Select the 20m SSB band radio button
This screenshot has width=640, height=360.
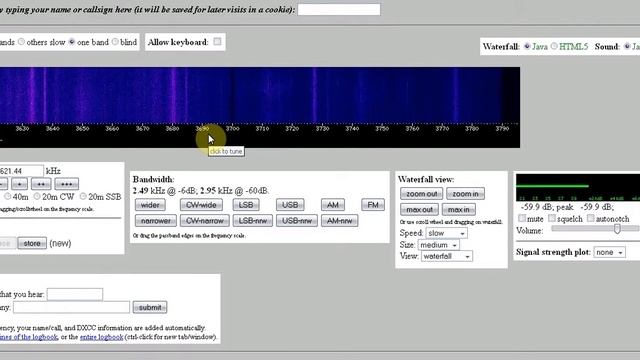pos(83,197)
